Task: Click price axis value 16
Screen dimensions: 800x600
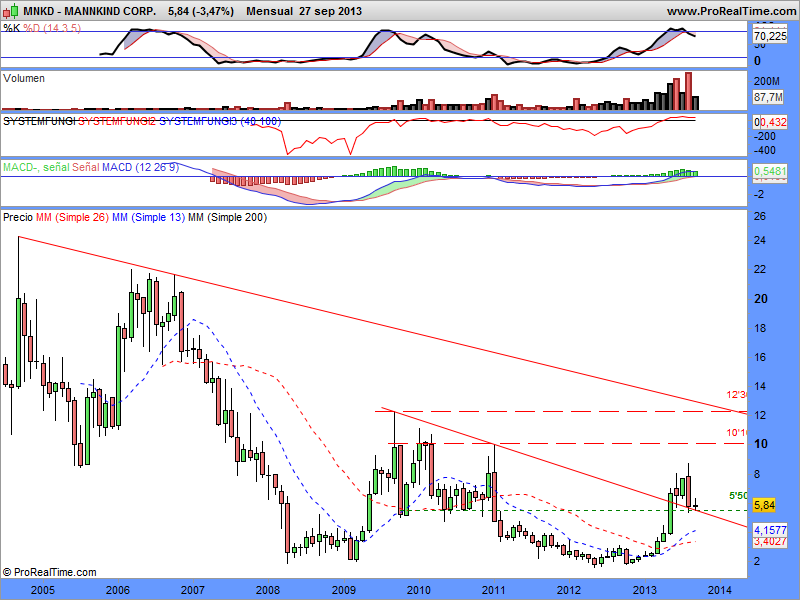Action: tap(760, 357)
